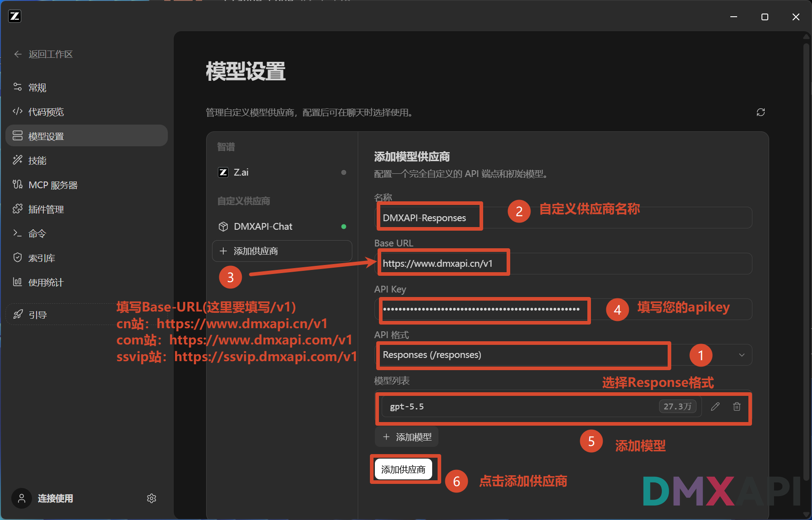This screenshot has height=520, width=812.
Task: Click the 自定义供应商 group label
Action: (x=244, y=201)
